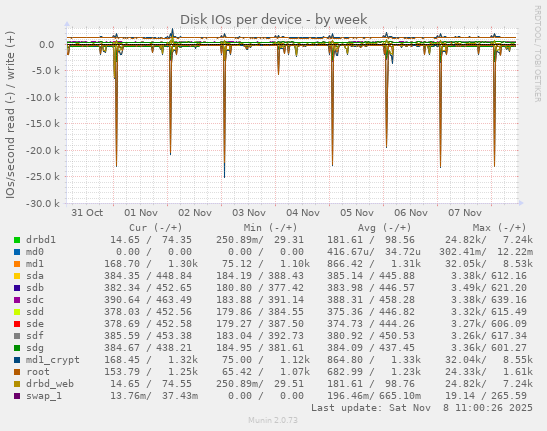The image size is (547, 431).
Task: Click the gray sdf legend swatch
Action: click(17, 336)
